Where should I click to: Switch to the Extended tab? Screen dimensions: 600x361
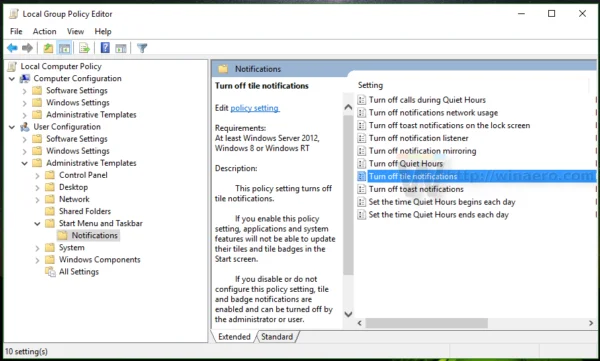234,336
